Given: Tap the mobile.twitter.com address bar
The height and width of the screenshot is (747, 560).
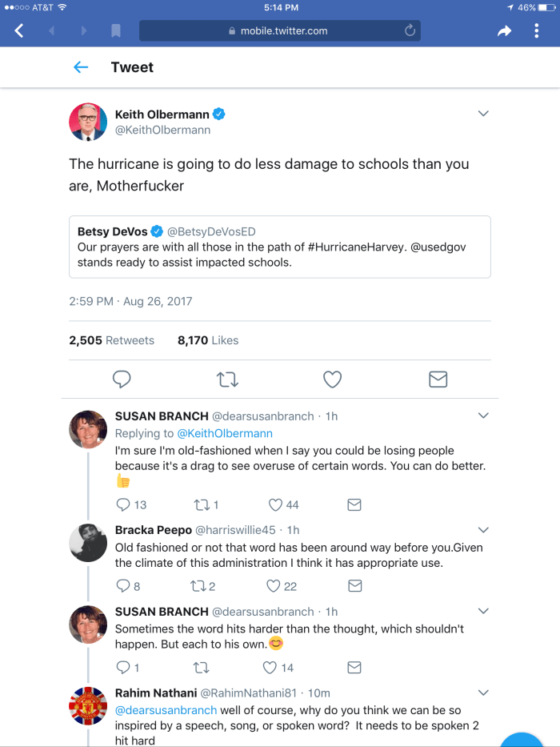Looking at the screenshot, I should pyautogui.click(x=278, y=31).
